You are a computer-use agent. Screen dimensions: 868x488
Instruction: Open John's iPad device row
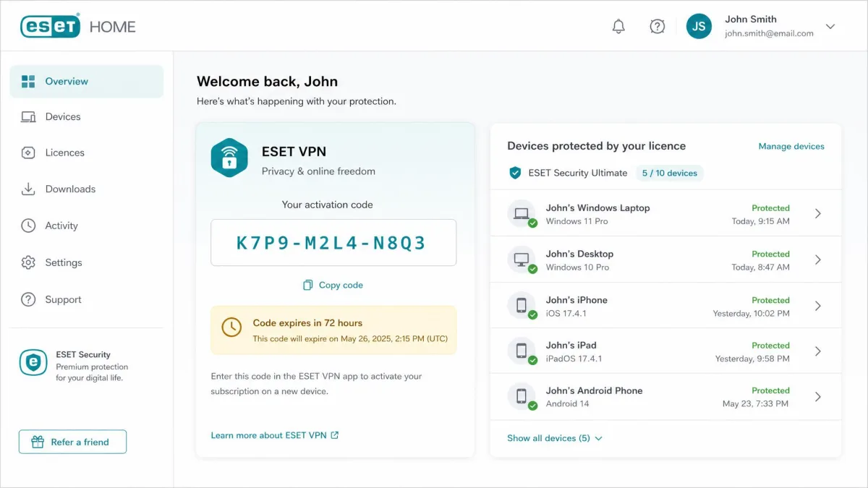click(665, 351)
